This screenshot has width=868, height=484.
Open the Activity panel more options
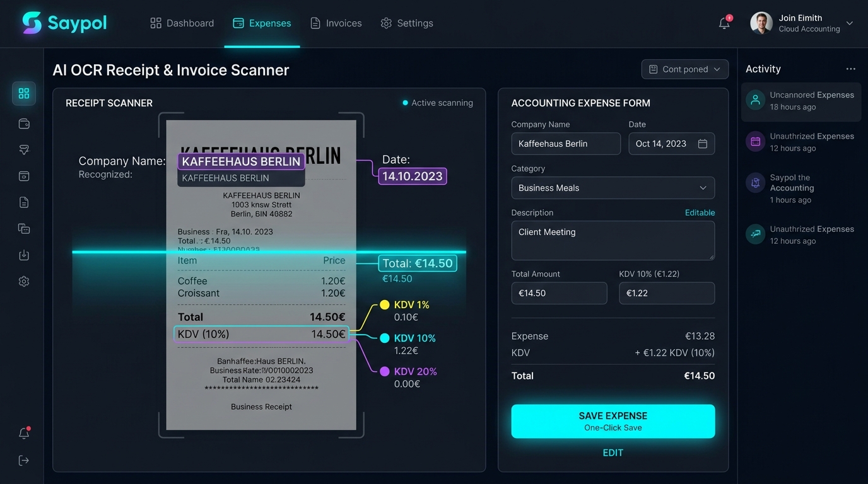click(851, 69)
